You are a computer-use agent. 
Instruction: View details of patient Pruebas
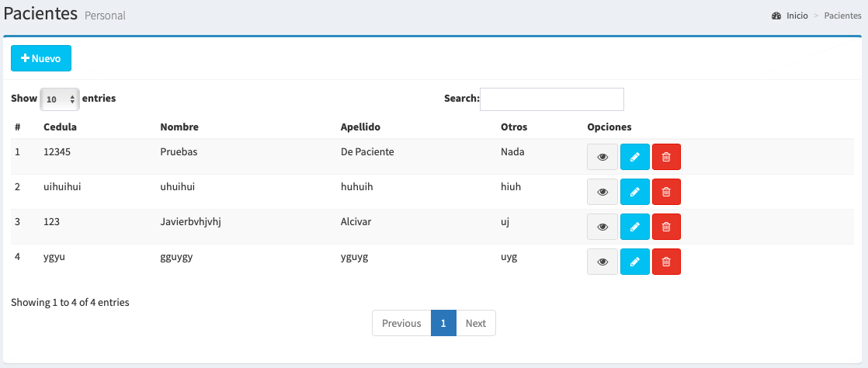[x=602, y=157]
